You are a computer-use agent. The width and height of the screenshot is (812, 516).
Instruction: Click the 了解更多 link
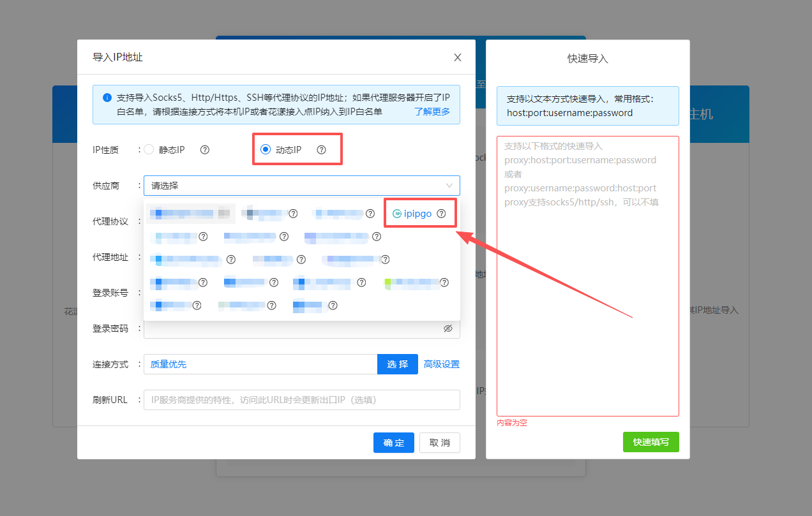coord(432,111)
